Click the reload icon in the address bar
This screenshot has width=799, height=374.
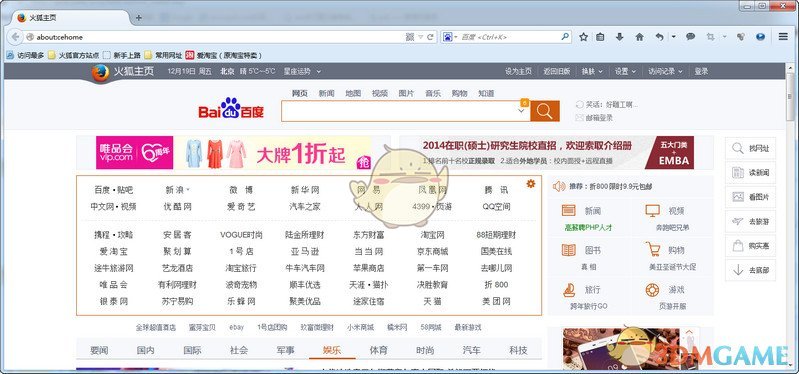431,37
